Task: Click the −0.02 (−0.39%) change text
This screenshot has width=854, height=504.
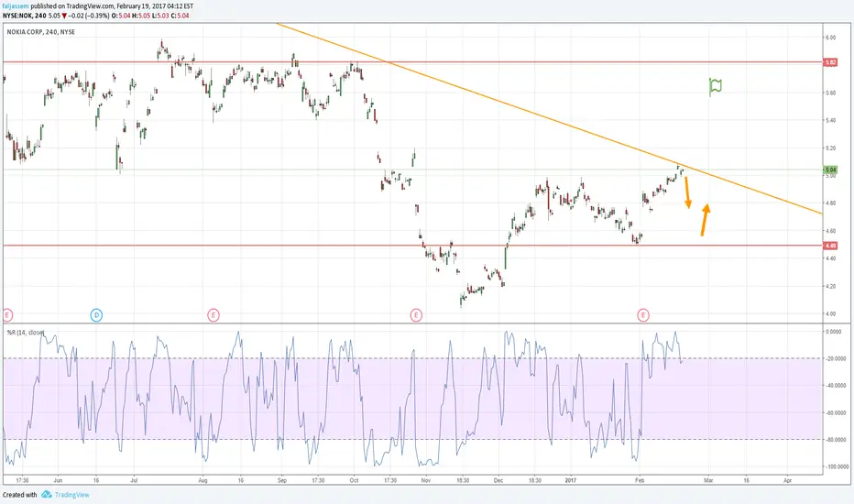Action: point(89,16)
